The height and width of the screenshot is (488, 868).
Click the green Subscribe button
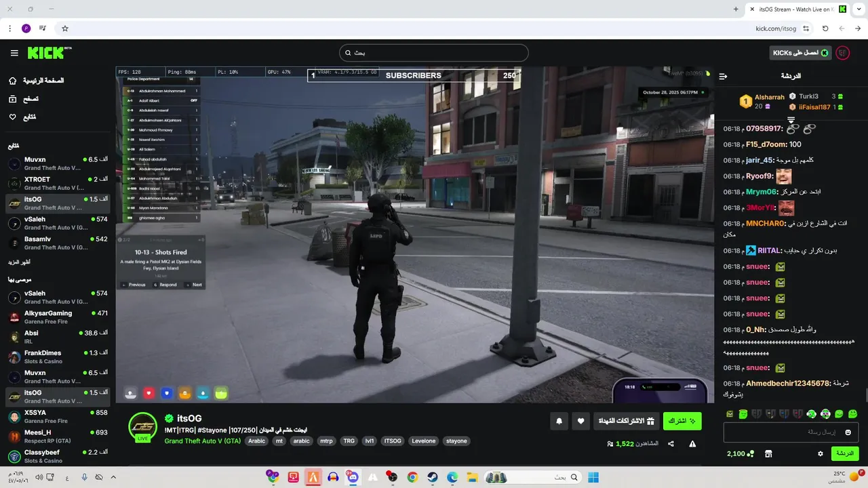pyautogui.click(x=682, y=421)
